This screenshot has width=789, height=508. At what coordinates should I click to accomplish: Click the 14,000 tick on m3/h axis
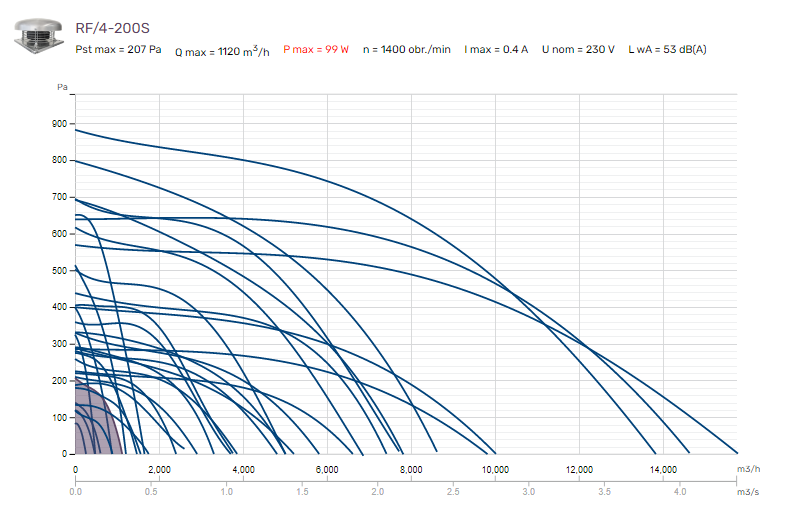point(664,469)
